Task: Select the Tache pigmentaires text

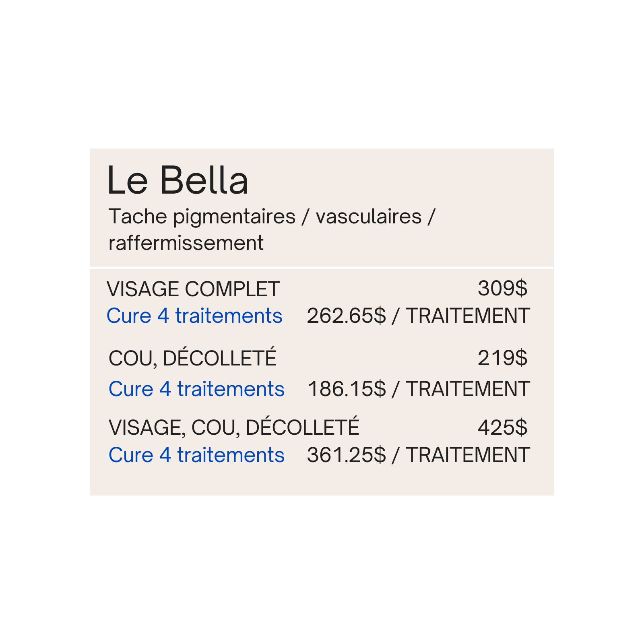Action: click(202, 217)
